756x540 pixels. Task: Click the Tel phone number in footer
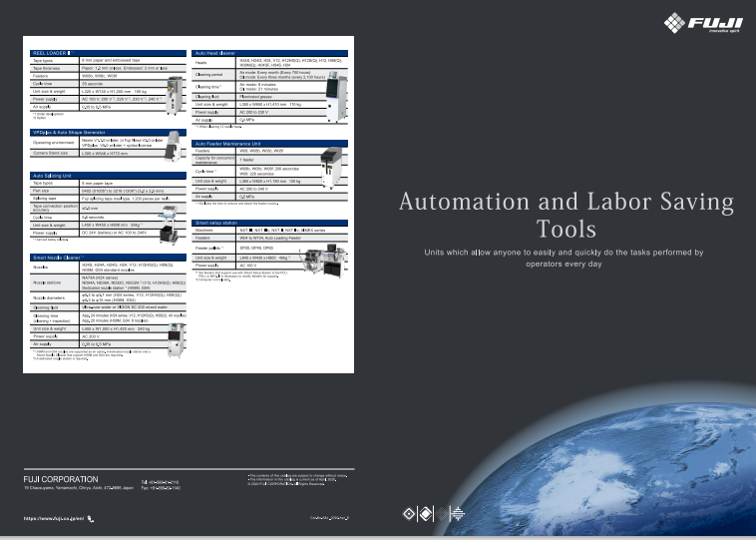pyautogui.click(x=160, y=482)
